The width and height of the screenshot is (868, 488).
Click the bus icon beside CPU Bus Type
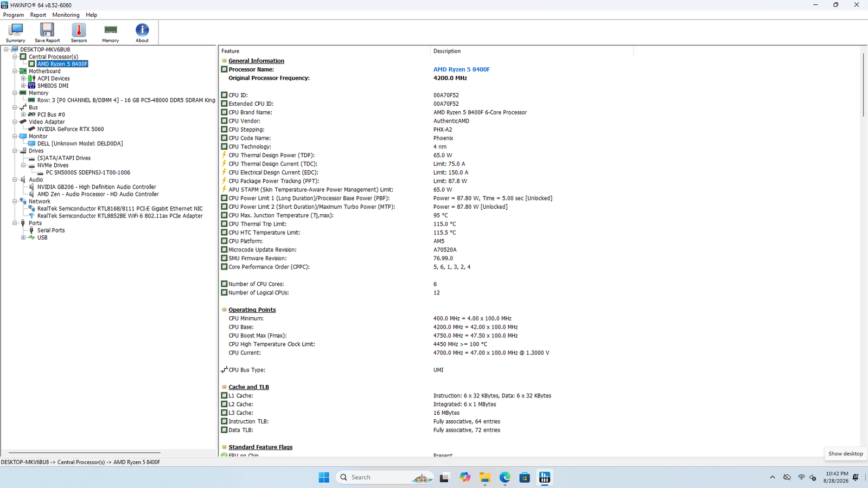(x=224, y=370)
